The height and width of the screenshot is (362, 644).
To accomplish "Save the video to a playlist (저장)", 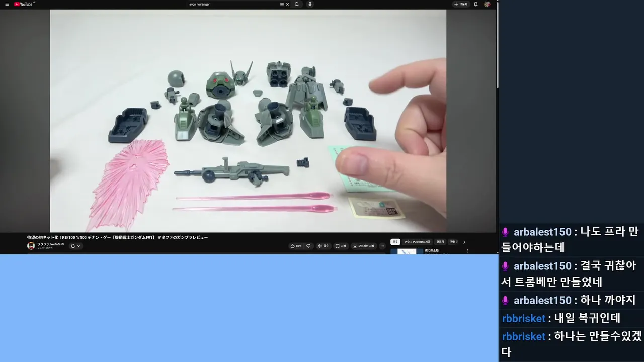I will pos(341,246).
